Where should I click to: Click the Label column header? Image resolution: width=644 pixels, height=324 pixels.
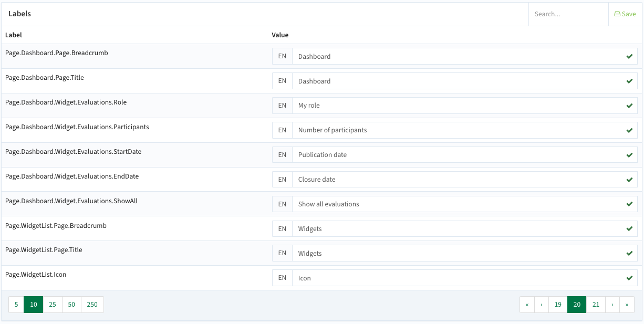click(14, 35)
